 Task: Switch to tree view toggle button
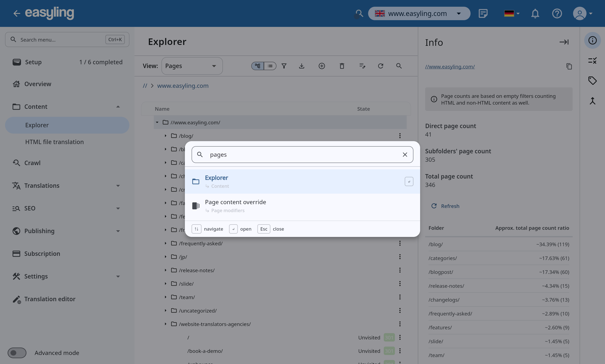click(x=258, y=66)
